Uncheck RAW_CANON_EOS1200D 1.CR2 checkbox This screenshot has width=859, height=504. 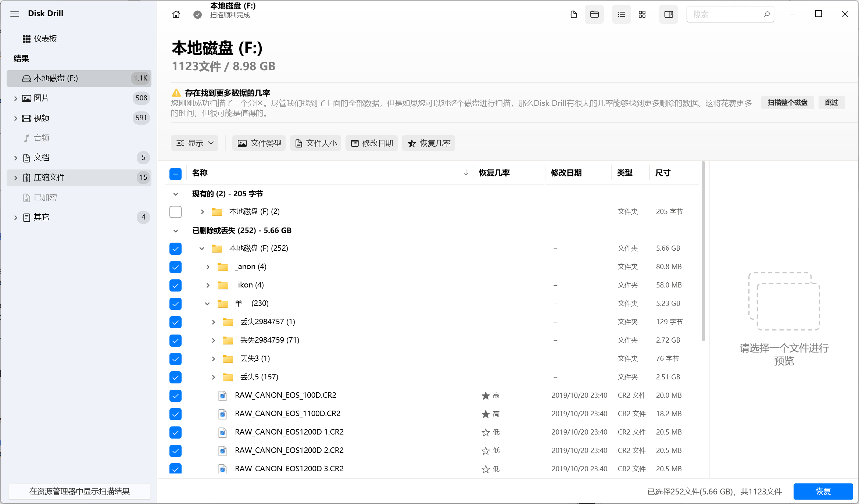[x=176, y=432]
